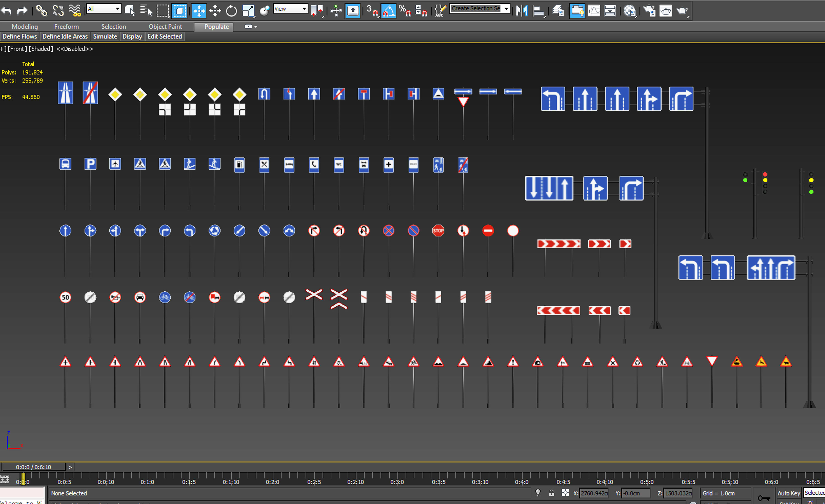Select the Rotate tool

(x=231, y=11)
